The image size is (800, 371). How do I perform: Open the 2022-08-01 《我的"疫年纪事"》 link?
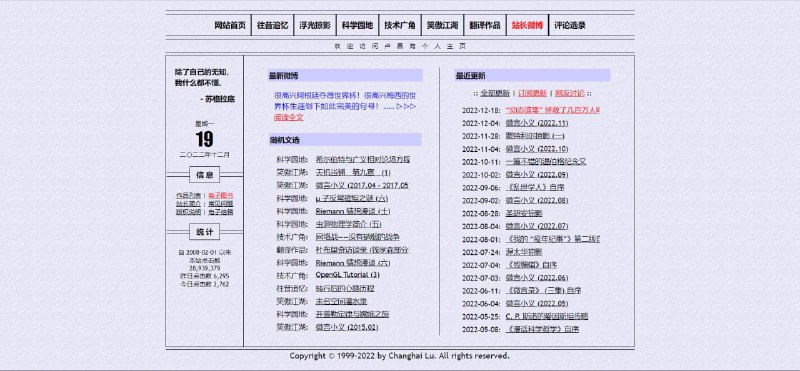coord(553,239)
